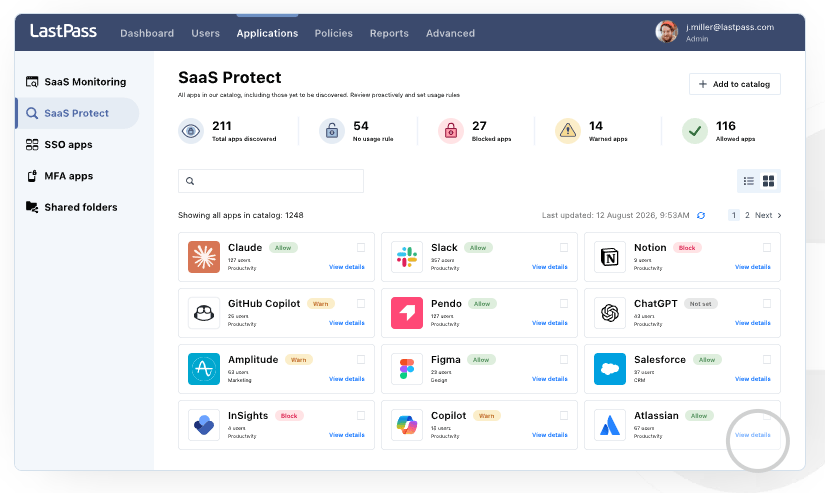Click the Warned apps warning icon
The image size is (825, 493).
pos(568,131)
